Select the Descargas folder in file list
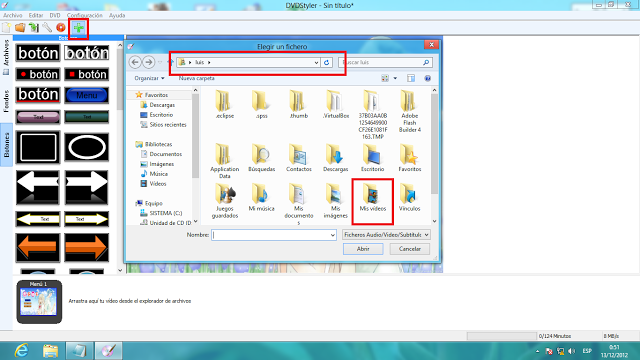Screen dimensions: 640x360 (336, 158)
